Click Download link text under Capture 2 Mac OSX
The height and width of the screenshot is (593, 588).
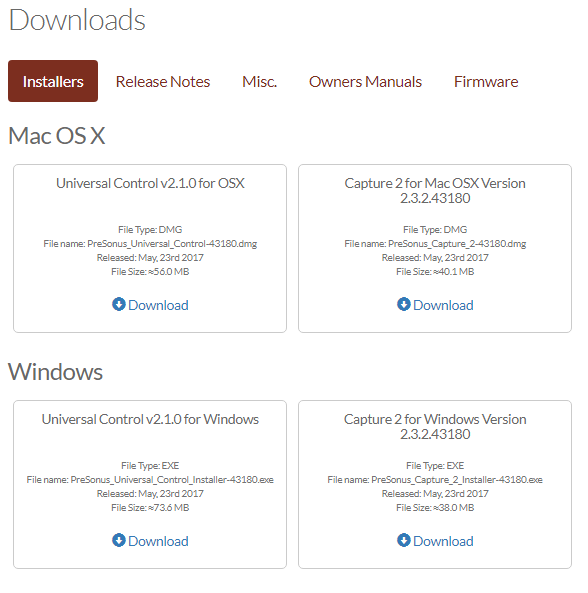pos(443,305)
